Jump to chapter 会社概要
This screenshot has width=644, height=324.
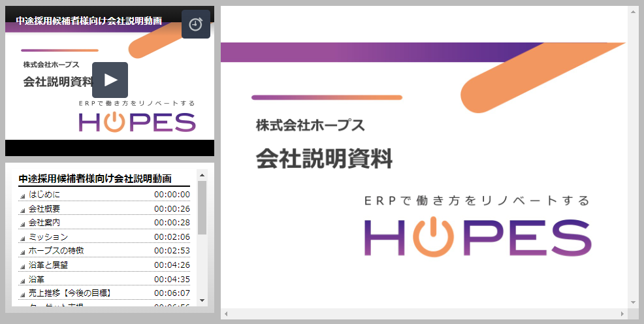pyautogui.click(x=44, y=208)
